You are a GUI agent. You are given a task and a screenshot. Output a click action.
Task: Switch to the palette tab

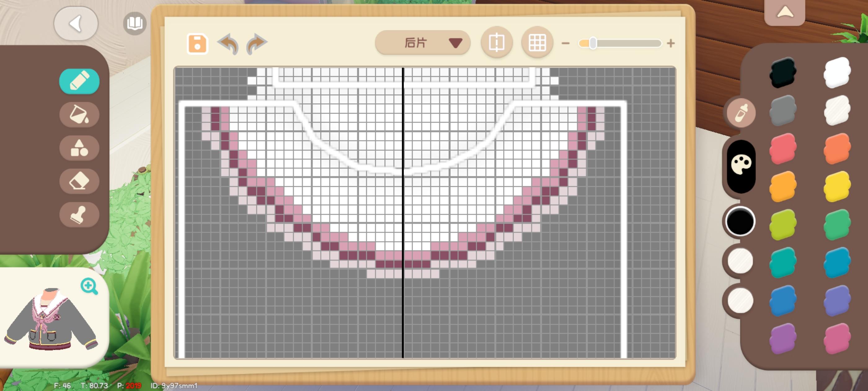click(741, 165)
